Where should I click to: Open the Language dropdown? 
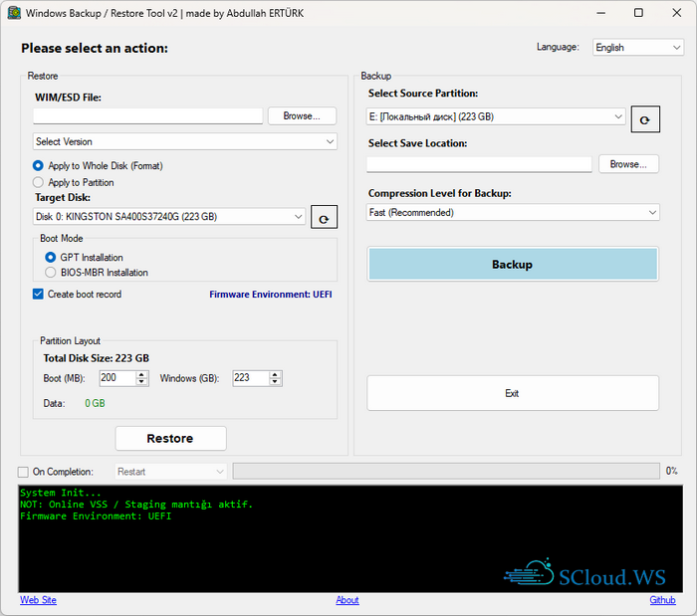637,47
